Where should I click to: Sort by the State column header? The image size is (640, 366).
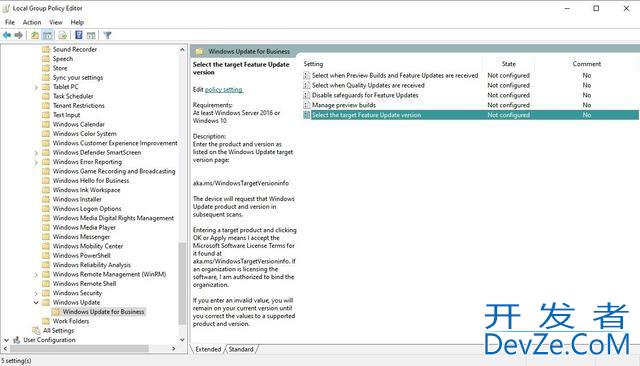(509, 64)
